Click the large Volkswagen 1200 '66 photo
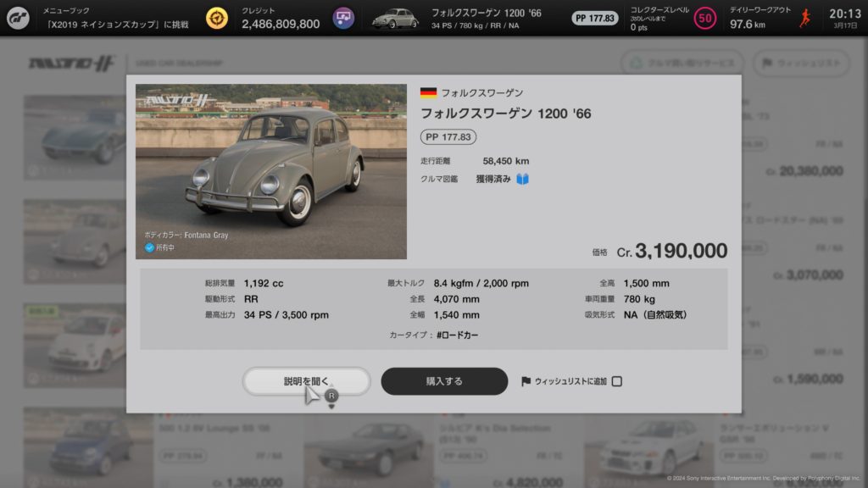The height and width of the screenshot is (488, 868). [x=271, y=171]
